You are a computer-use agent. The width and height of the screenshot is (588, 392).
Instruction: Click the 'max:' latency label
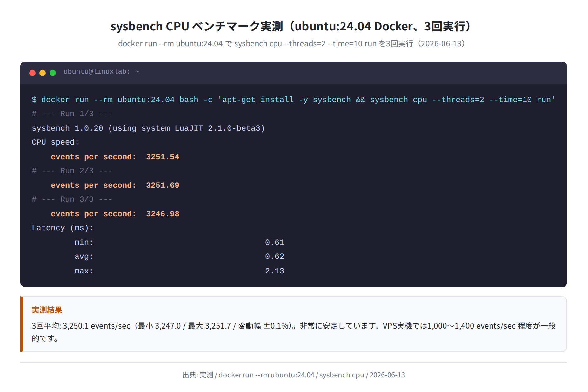[x=84, y=271]
